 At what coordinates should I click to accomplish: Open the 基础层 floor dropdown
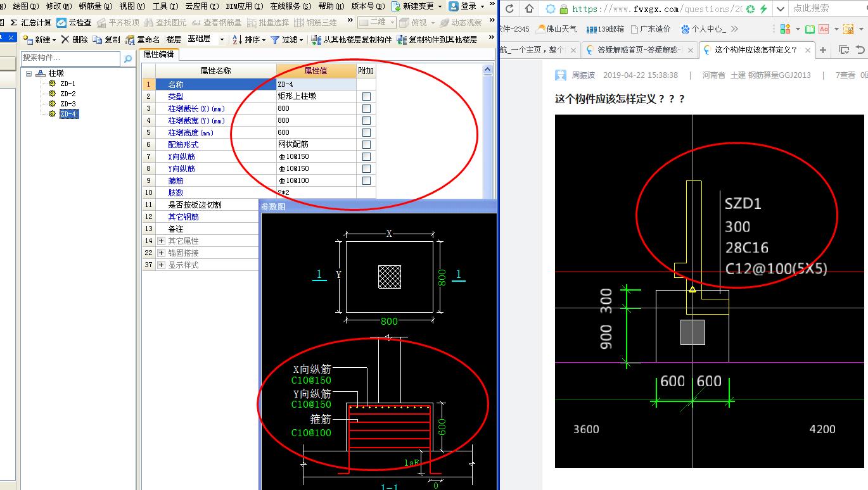click(222, 39)
